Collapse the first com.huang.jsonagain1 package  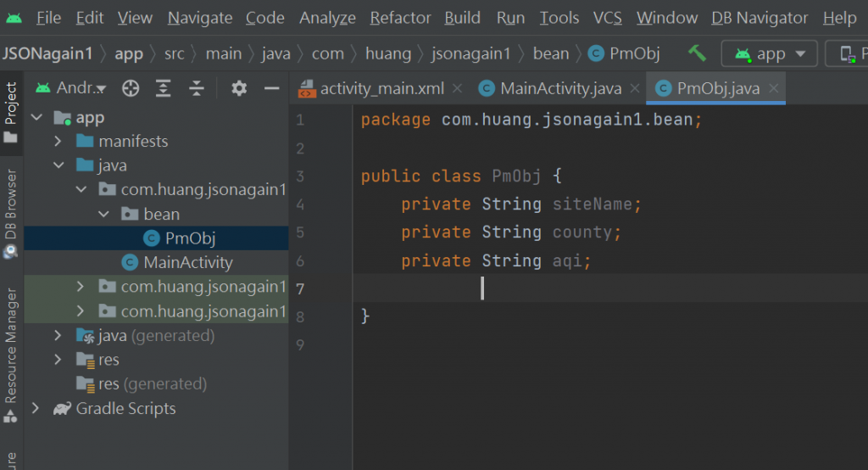pos(81,189)
